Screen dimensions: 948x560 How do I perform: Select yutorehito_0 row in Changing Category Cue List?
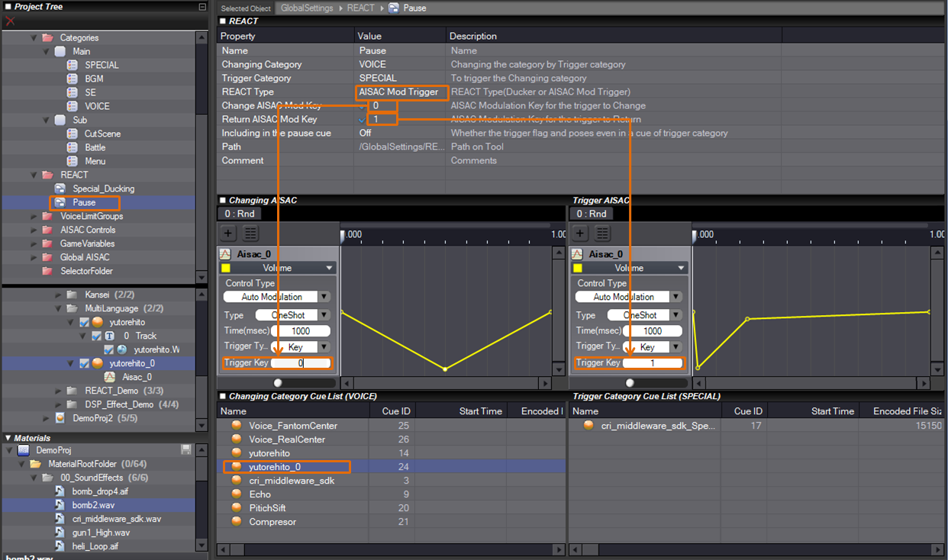tap(392, 467)
